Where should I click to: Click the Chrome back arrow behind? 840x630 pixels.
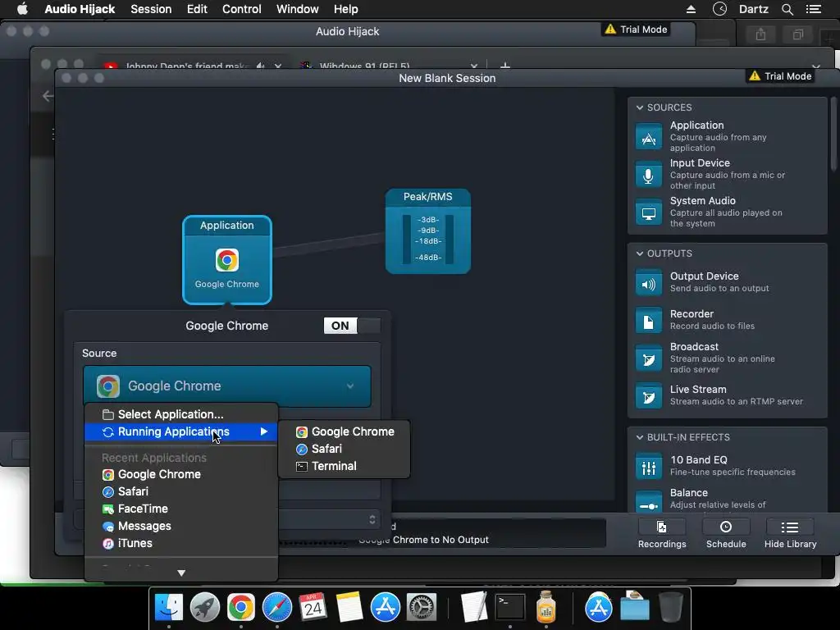tap(48, 96)
